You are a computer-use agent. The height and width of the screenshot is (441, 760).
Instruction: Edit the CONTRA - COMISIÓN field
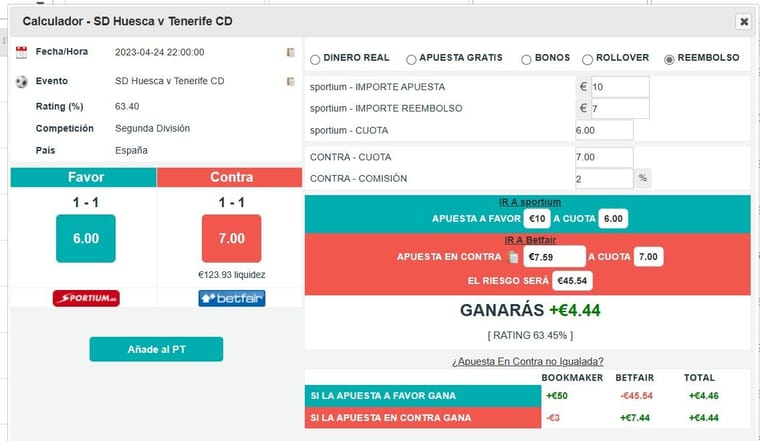(x=604, y=179)
